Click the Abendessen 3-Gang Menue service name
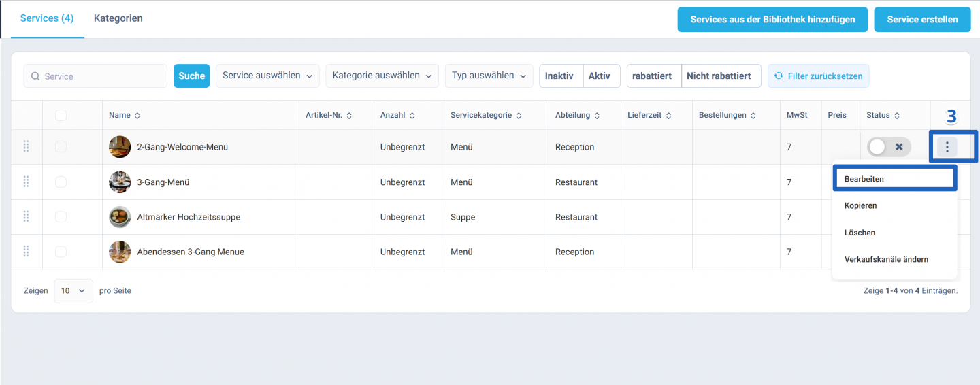 (191, 252)
